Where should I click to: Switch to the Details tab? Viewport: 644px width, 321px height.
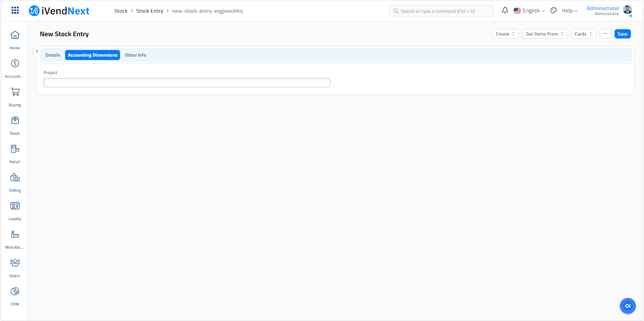(x=53, y=55)
